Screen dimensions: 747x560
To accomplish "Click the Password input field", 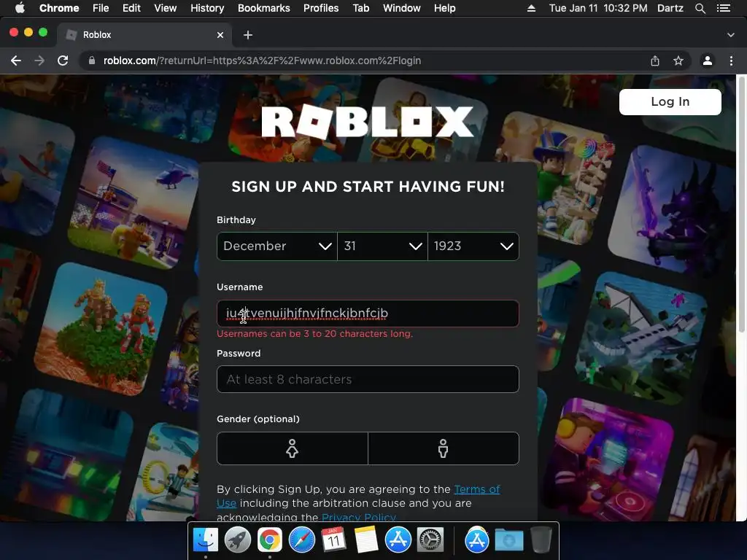I will [x=368, y=379].
